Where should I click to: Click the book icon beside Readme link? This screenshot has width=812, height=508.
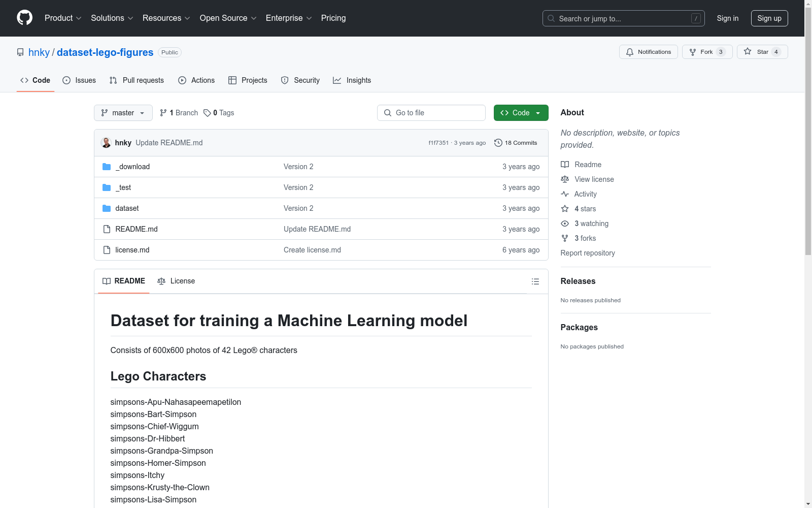565,165
